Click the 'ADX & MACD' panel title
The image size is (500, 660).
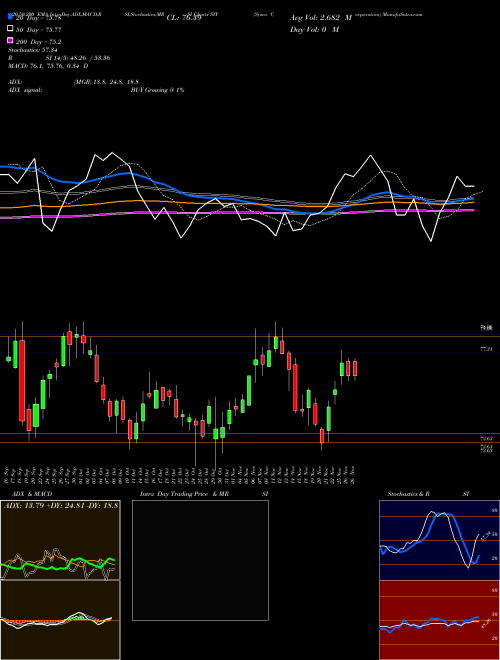pos(32,494)
